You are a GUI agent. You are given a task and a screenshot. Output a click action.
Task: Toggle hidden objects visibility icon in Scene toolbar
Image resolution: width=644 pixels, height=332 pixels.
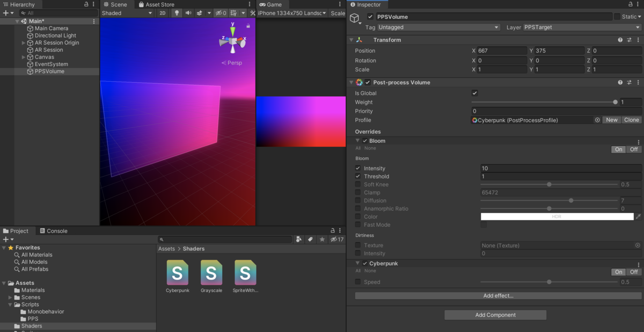point(220,13)
